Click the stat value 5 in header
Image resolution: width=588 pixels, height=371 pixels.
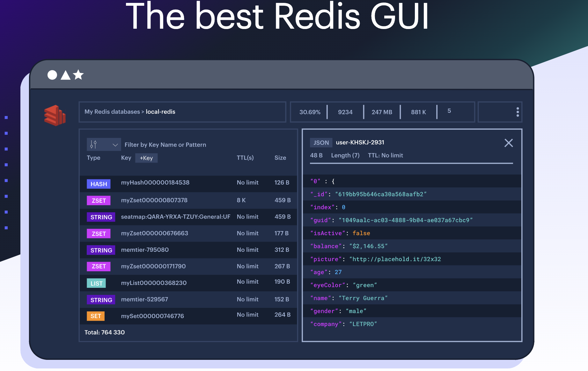pos(449,111)
